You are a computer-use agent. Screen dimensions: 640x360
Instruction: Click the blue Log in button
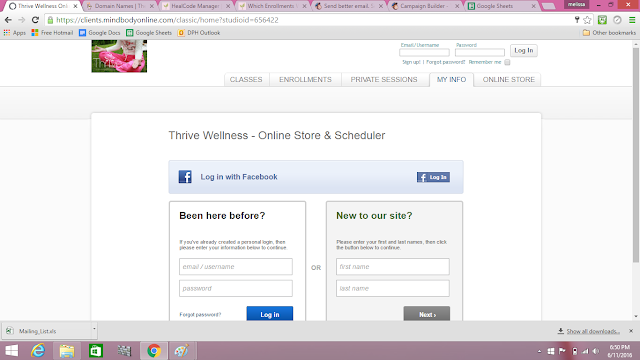pos(270,314)
